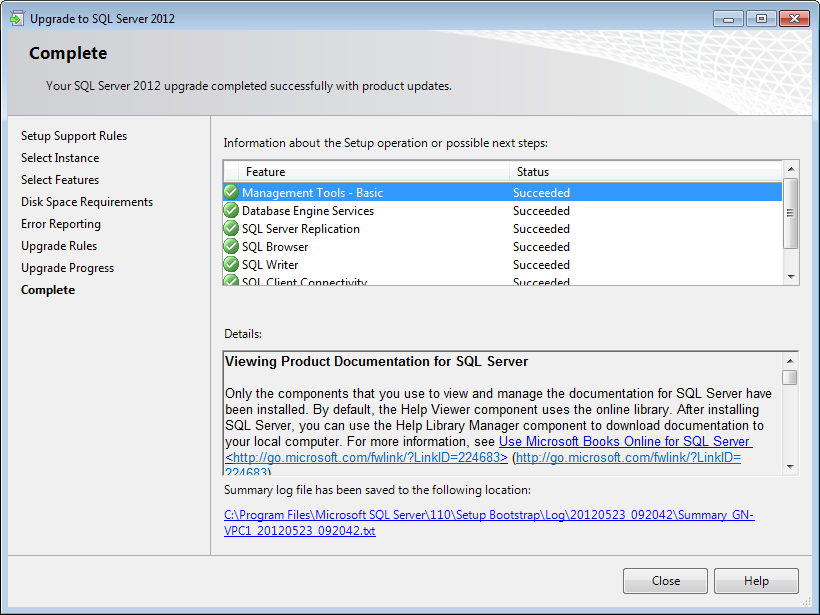
Task: Sort by the Feature column header
Action: click(366, 172)
